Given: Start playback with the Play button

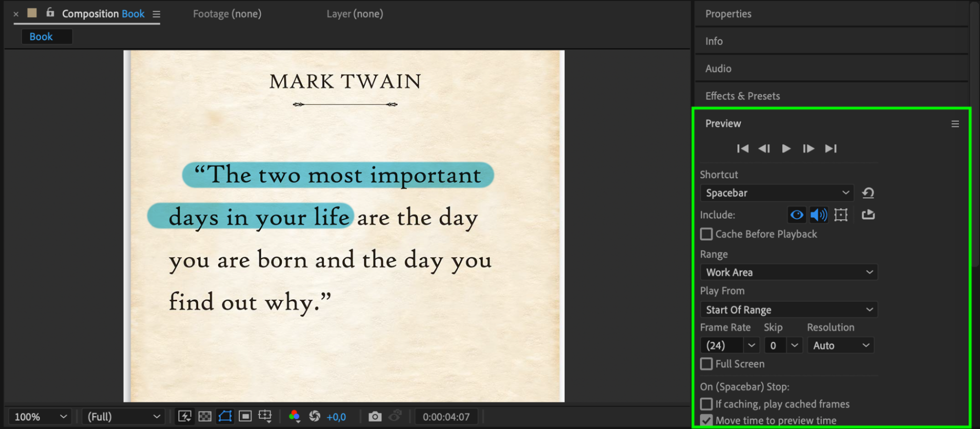Looking at the screenshot, I should tap(786, 148).
